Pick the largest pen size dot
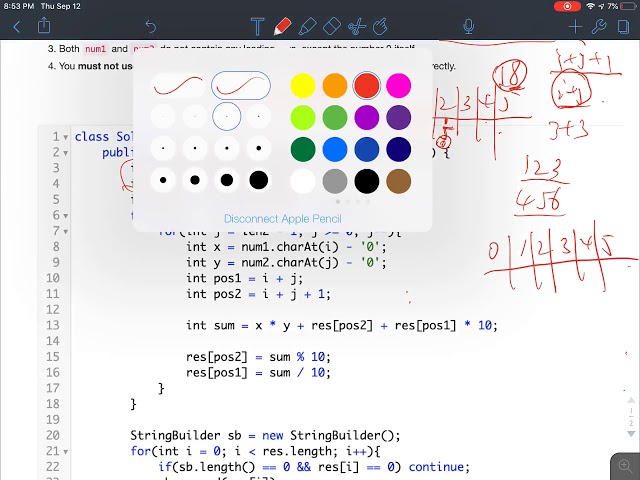The height and width of the screenshot is (480, 640). (x=258, y=180)
